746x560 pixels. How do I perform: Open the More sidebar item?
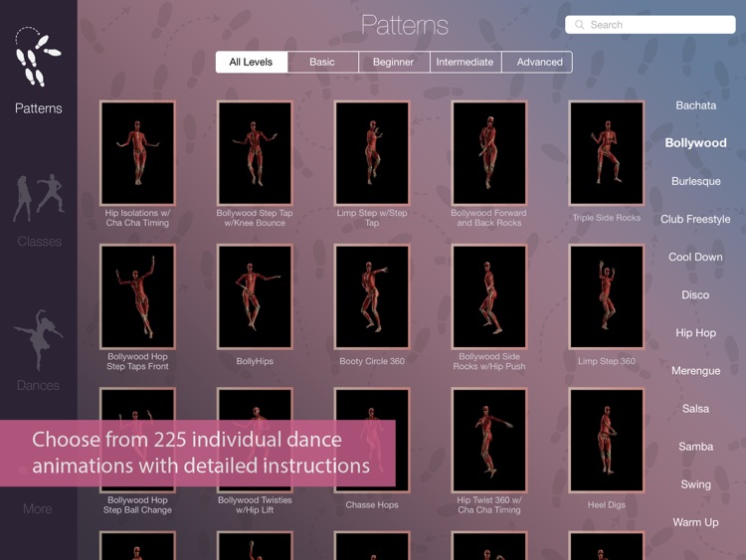(x=38, y=509)
